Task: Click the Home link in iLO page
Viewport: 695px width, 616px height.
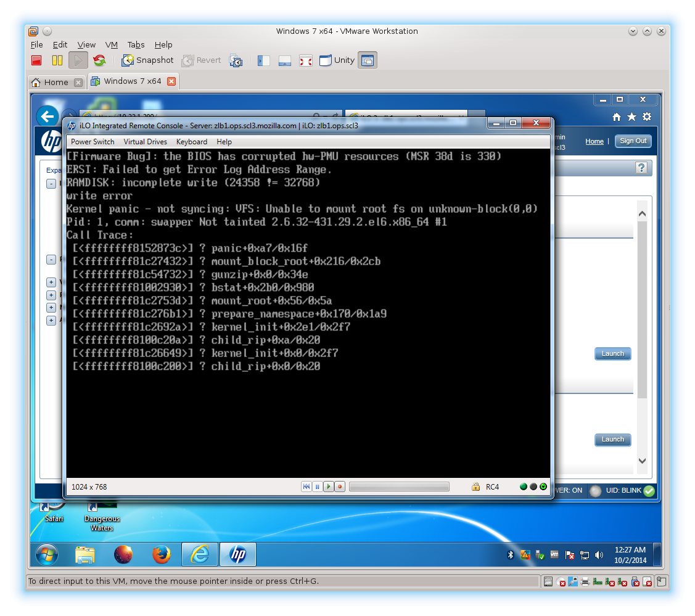Action: (x=594, y=141)
